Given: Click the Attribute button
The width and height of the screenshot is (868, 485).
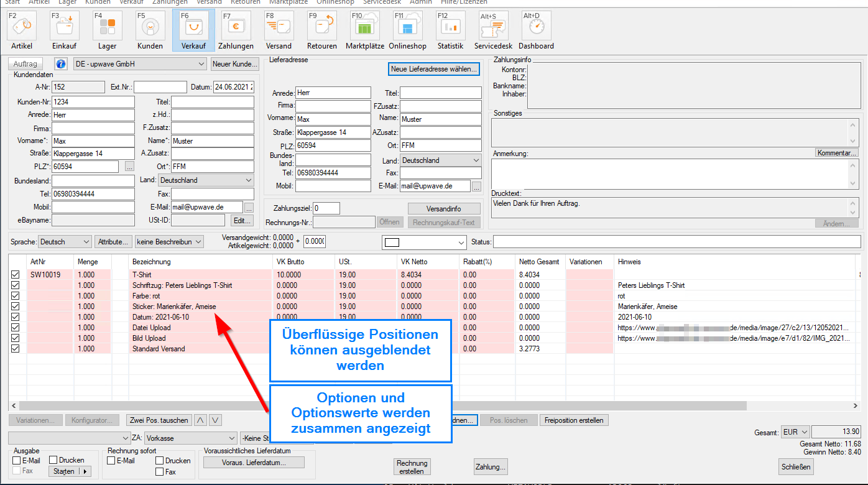Looking at the screenshot, I should (x=113, y=242).
